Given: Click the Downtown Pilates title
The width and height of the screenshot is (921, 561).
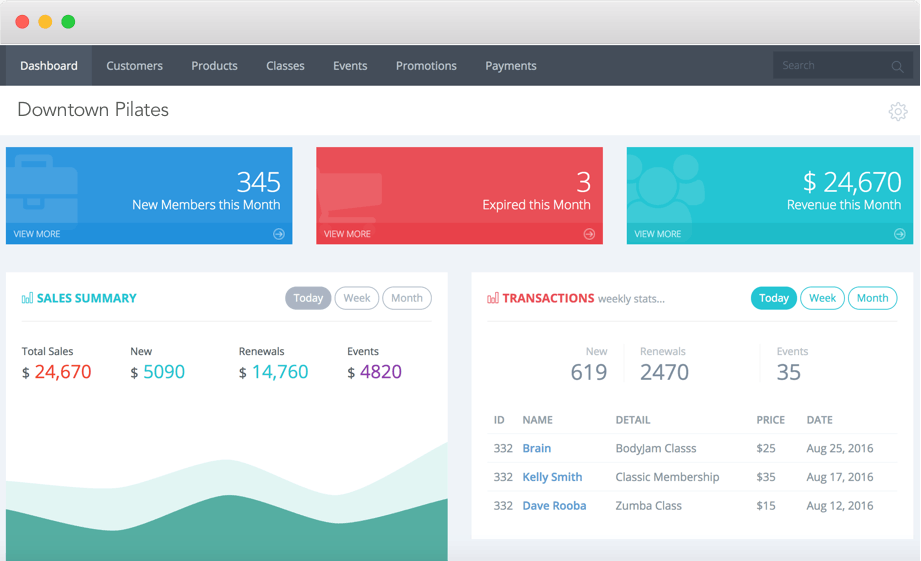Looking at the screenshot, I should [x=93, y=110].
